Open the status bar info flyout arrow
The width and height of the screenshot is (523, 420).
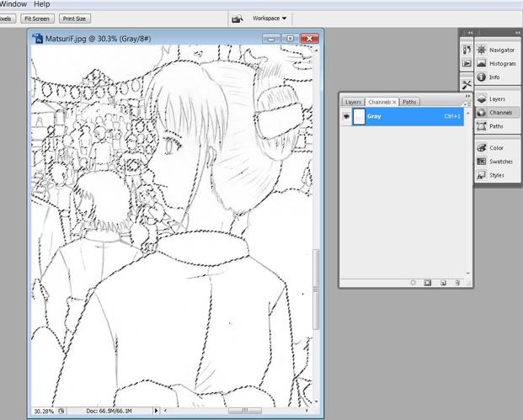[156, 411]
